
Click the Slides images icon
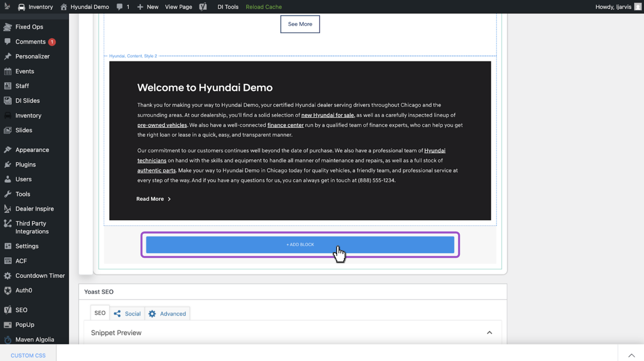coord(8,130)
